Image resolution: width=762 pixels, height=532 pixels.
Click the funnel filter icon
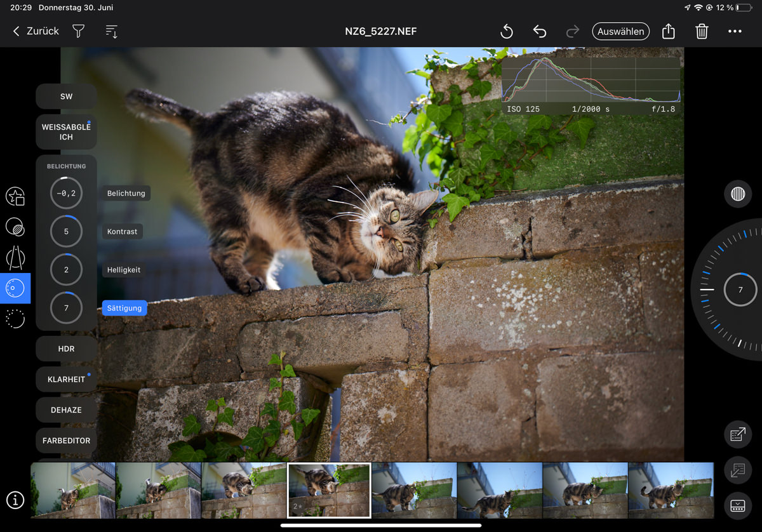coord(78,31)
